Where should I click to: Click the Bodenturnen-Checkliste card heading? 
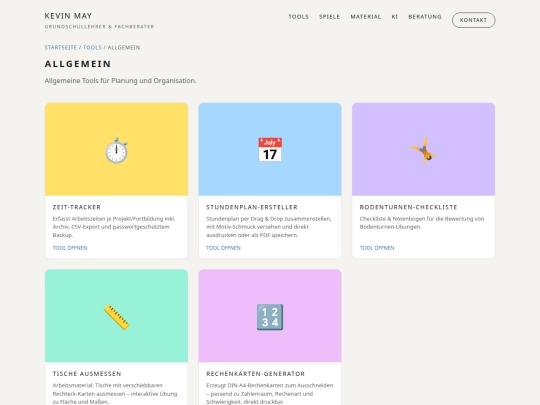click(408, 207)
